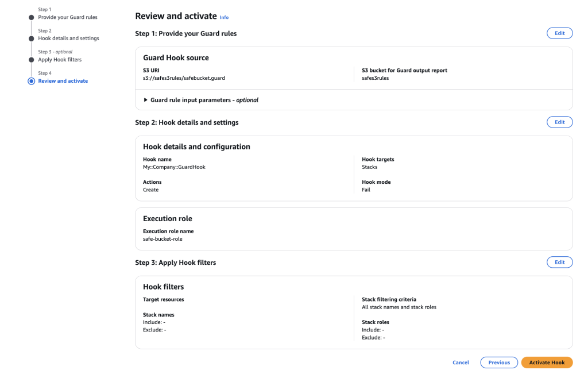Screen dimensions: 588x374
Task: Edit Step 1 Provide your Guard rules
Action: pos(559,33)
